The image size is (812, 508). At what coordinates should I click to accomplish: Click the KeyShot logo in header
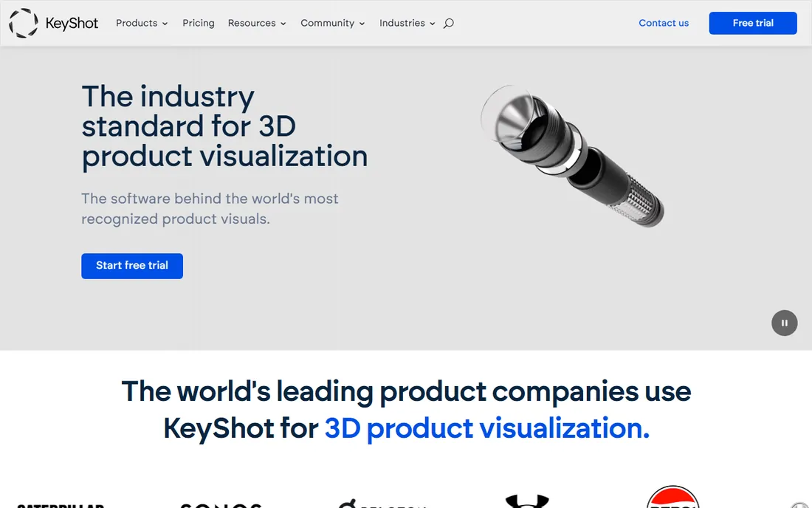[x=53, y=24]
